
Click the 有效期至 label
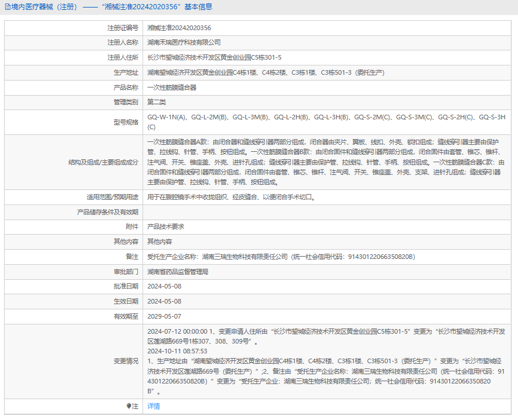(x=126, y=316)
